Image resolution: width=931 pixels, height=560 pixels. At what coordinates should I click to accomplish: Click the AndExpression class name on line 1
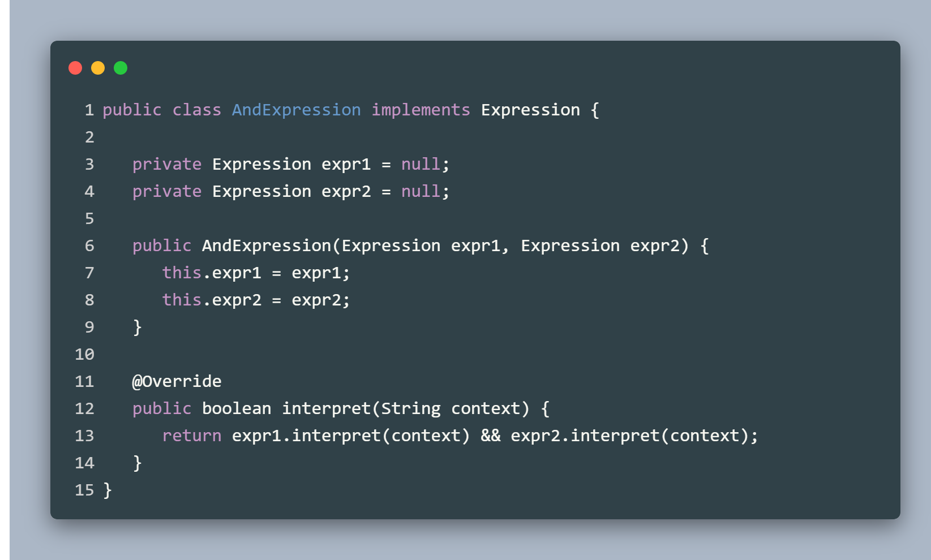(x=296, y=110)
